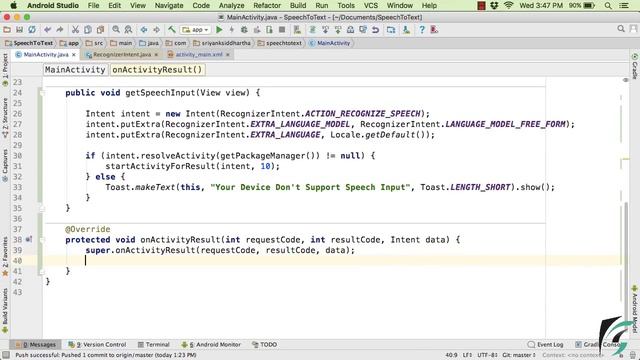
Task: Open the TODO tool window
Action: pyautogui.click(x=264, y=345)
